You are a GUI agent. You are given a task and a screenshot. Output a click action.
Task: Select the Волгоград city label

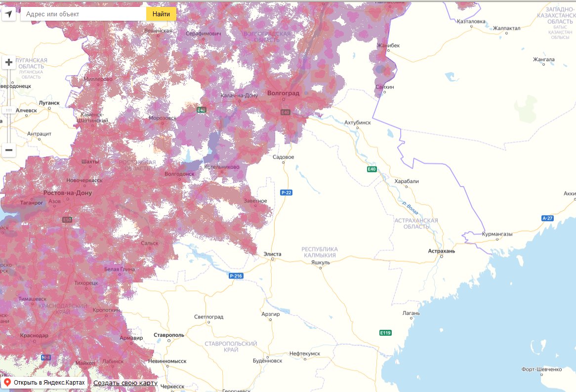pyautogui.click(x=283, y=93)
